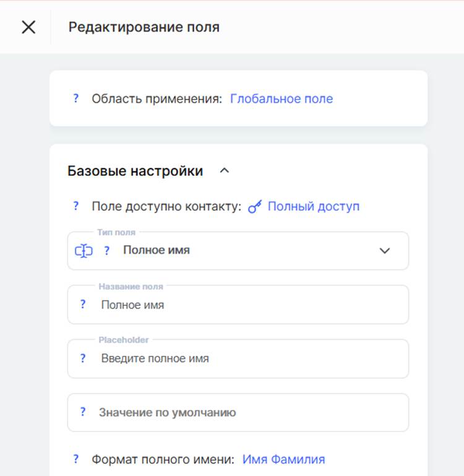Change the Имя Фамилия name format link

point(283,459)
